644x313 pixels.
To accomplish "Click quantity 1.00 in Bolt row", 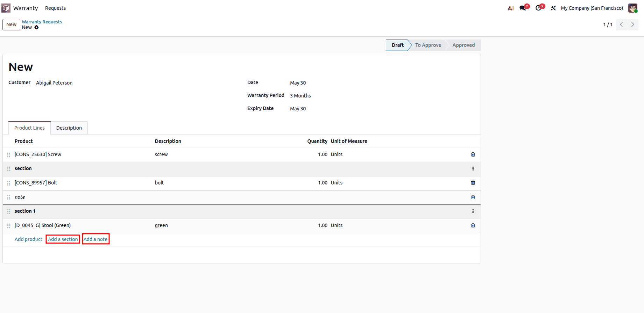I will tap(323, 183).
